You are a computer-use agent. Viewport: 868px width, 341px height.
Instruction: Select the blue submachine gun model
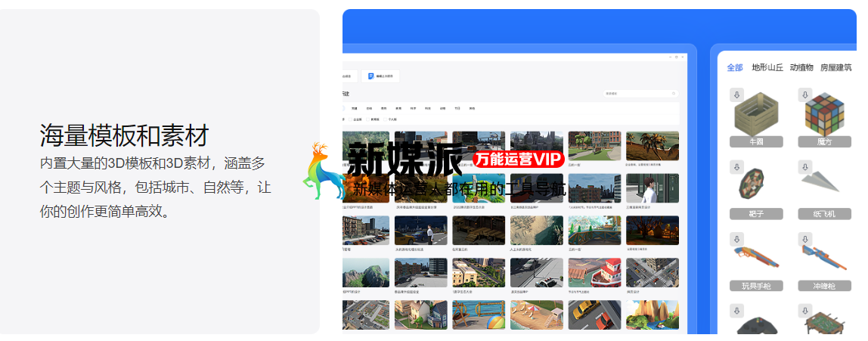coord(824,257)
